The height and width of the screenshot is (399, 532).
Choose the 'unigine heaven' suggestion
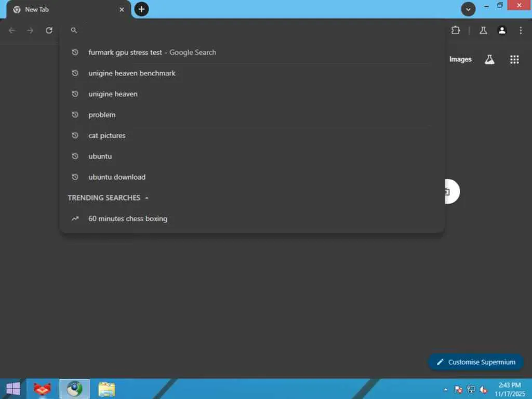(252, 94)
